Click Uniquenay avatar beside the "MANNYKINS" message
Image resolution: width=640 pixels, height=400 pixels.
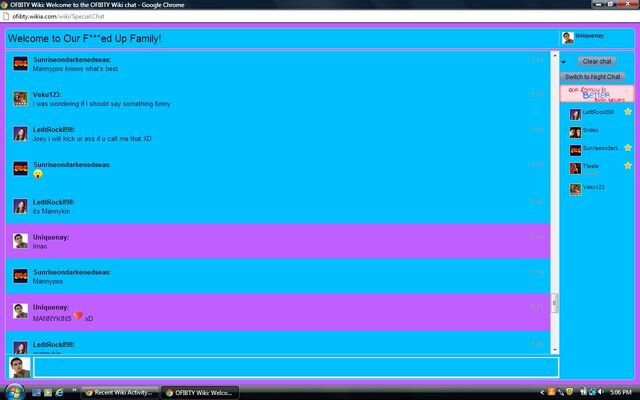point(20,311)
